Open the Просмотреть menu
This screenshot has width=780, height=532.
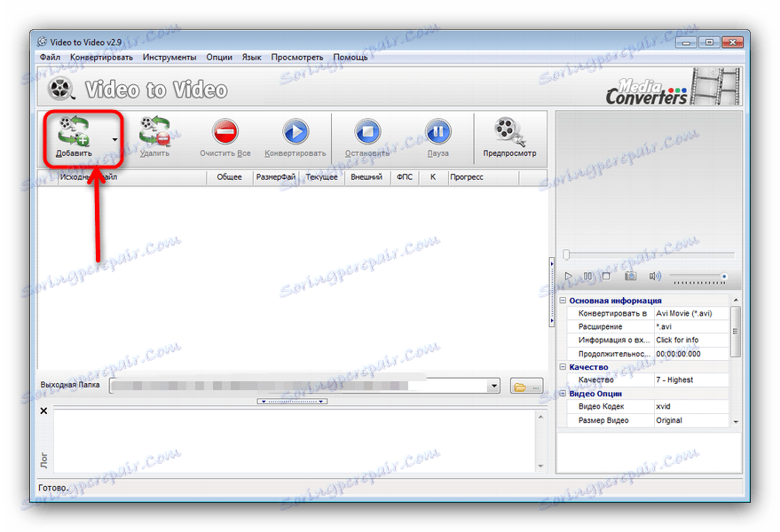297,57
